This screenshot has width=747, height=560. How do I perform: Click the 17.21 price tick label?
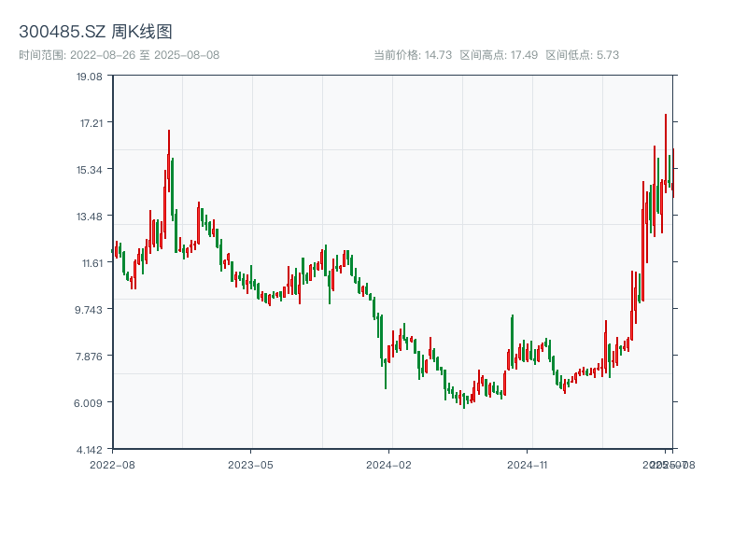90,123
